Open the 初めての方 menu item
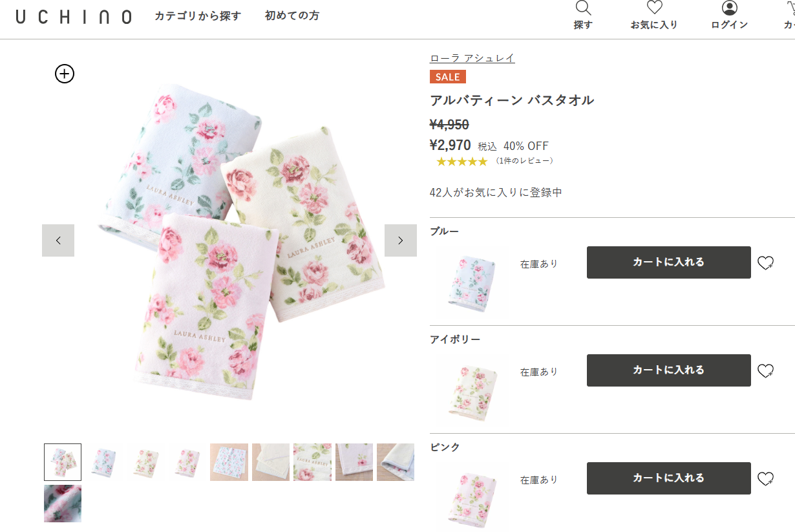Screen dimensions: 795x532 pos(291,16)
